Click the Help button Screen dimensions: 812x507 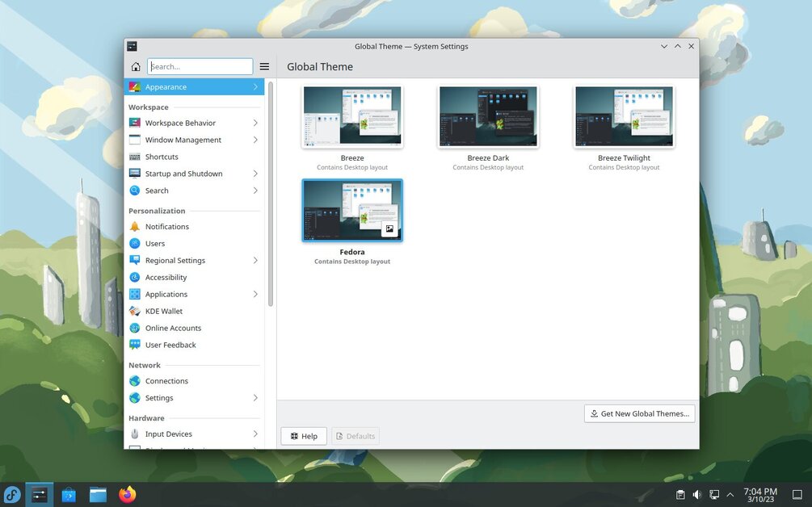(x=304, y=436)
